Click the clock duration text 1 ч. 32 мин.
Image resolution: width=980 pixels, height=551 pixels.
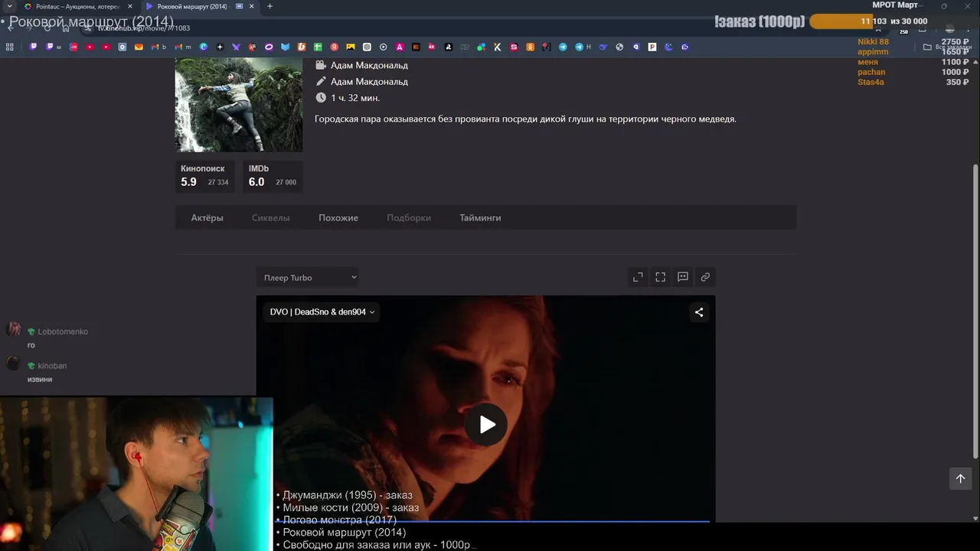(x=355, y=98)
